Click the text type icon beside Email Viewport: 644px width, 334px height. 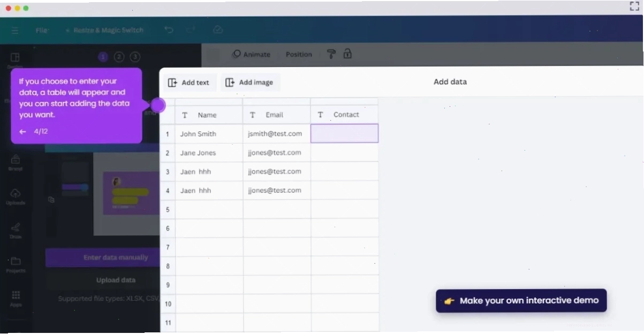coord(253,115)
